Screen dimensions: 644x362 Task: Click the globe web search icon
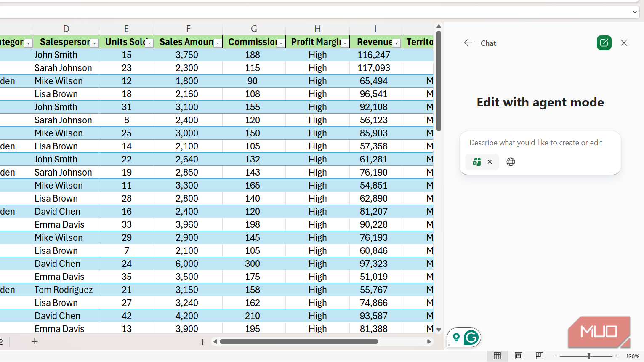tap(511, 162)
